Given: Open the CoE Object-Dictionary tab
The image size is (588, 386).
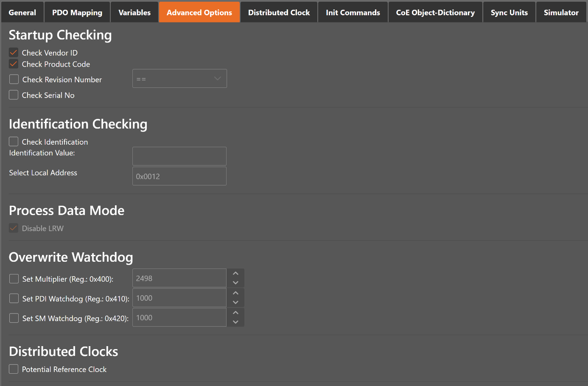Looking at the screenshot, I should [435, 12].
